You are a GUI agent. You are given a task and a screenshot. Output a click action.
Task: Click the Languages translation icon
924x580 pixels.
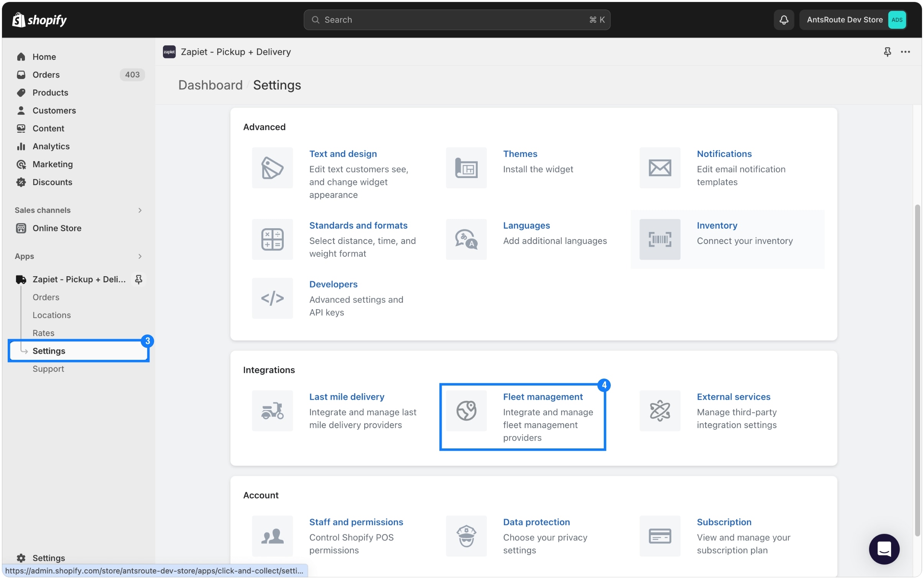(466, 239)
